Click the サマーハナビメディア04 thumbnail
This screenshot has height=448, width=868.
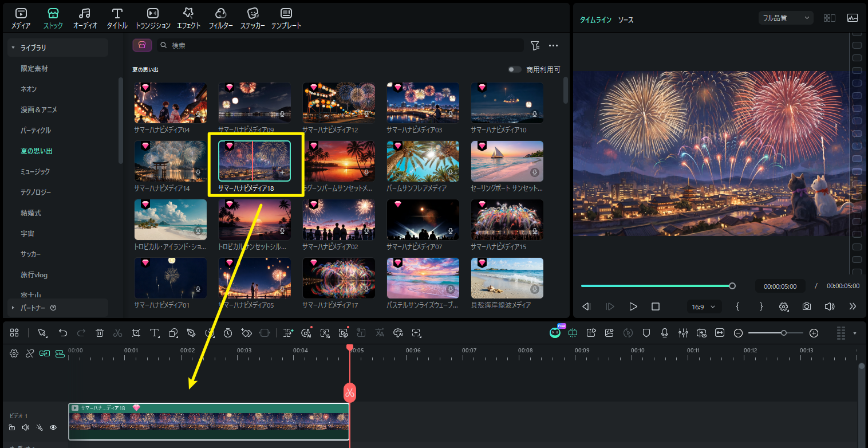pyautogui.click(x=171, y=103)
